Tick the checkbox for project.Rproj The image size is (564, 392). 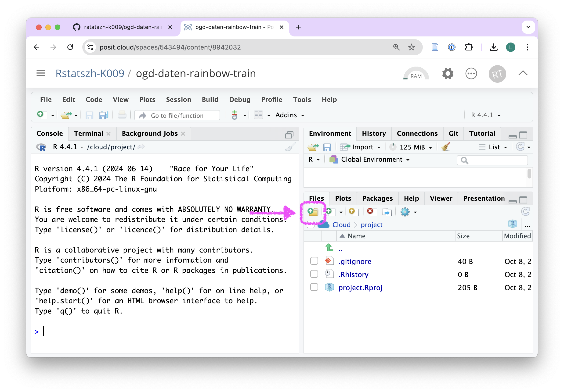[x=314, y=287]
